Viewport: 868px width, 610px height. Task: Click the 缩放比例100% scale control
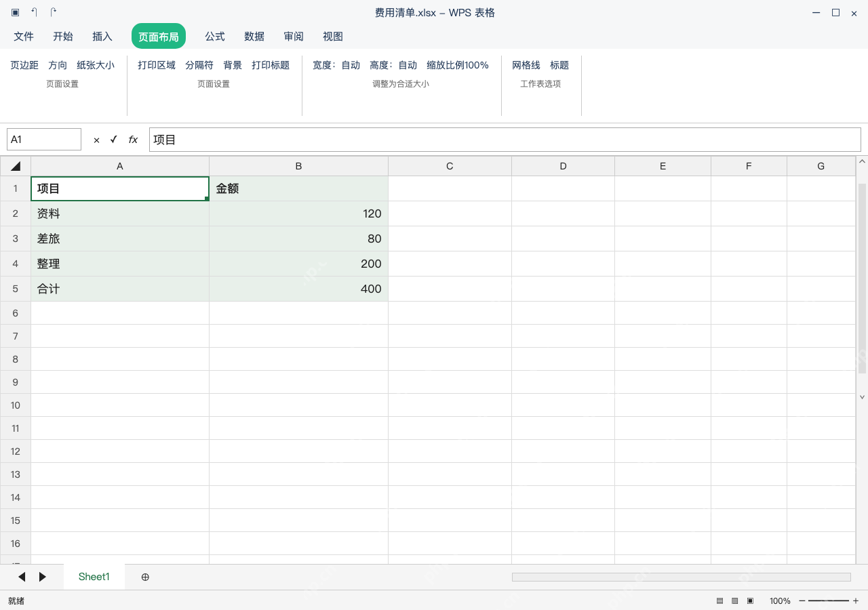click(458, 65)
